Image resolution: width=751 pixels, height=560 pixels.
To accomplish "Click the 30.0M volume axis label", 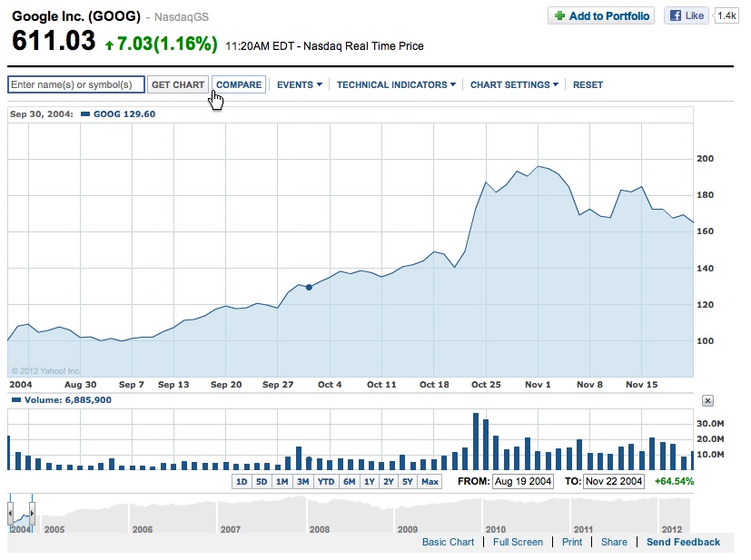I will [710, 424].
